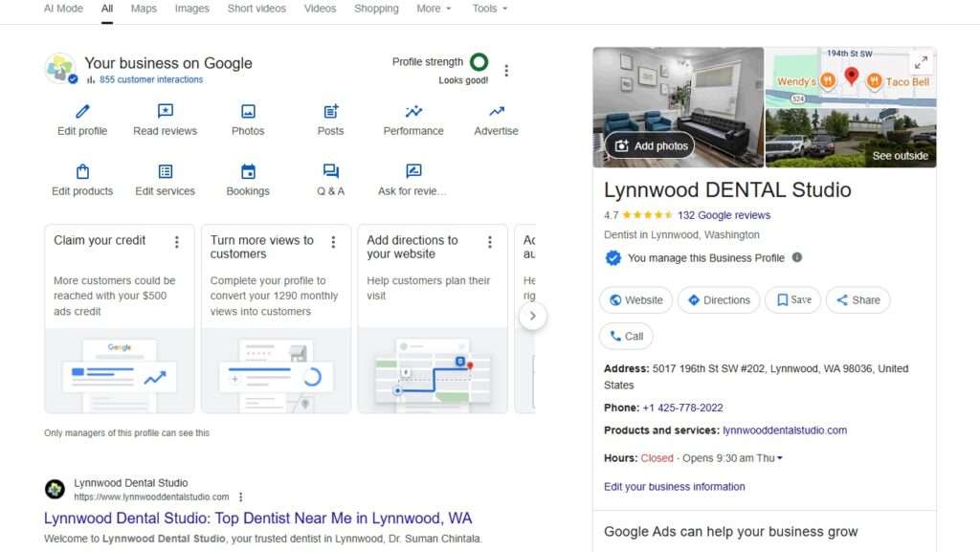Open the Posts icon
Image resolution: width=980 pixels, height=552 pixels.
click(330, 112)
